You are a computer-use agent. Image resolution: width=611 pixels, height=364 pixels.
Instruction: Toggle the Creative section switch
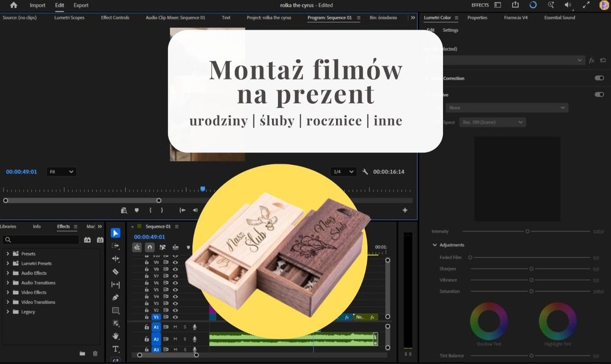click(599, 94)
